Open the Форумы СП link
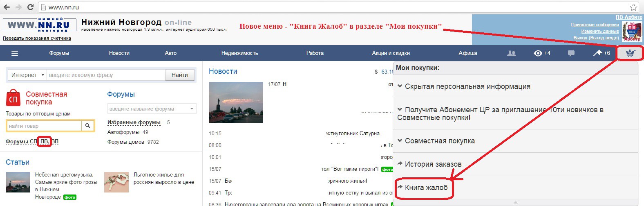644x206 pixels. click(x=21, y=142)
